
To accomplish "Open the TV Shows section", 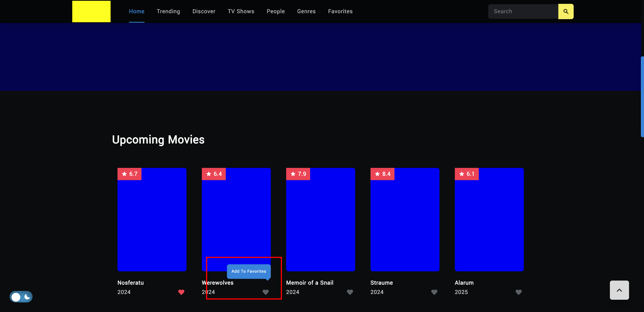I will (x=241, y=11).
